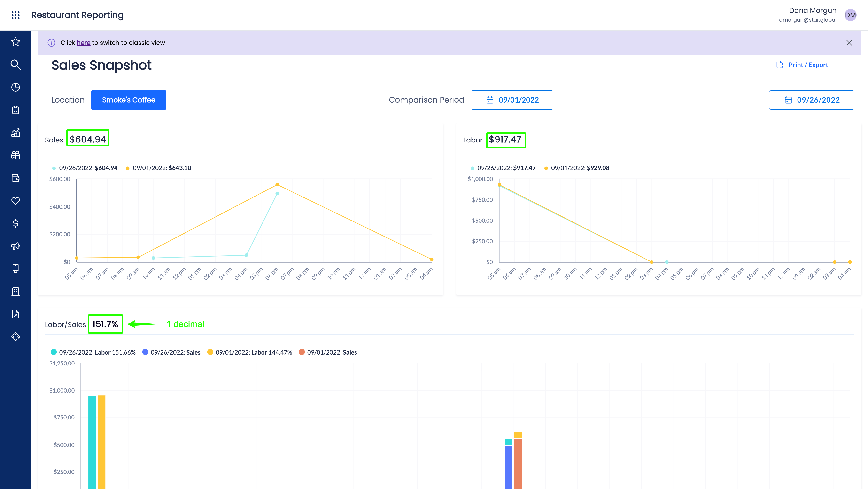Open the document export sidebar icon
The image size is (868, 489).
(15, 314)
